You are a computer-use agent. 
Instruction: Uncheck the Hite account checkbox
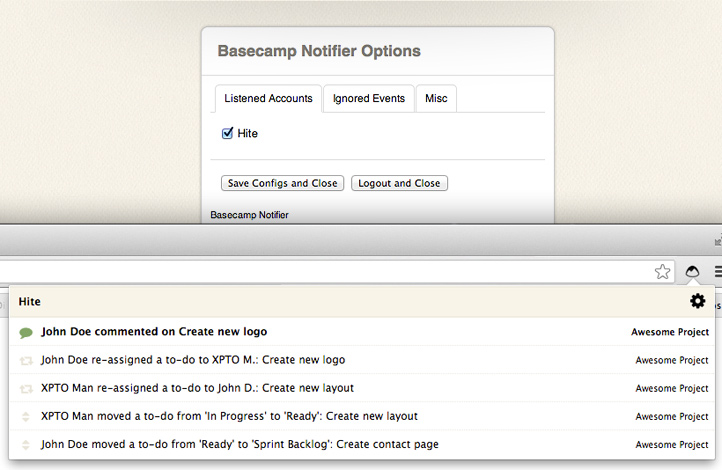(227, 133)
